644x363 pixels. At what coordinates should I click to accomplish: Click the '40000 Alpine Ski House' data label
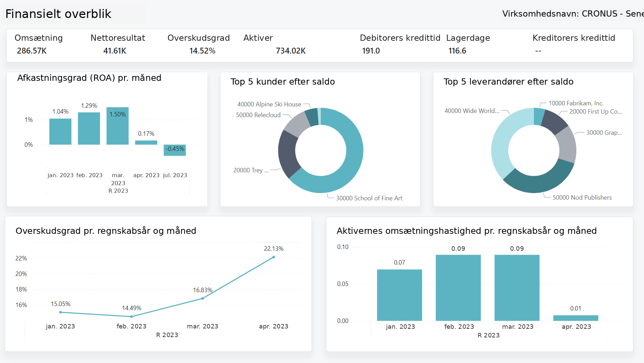tap(269, 104)
